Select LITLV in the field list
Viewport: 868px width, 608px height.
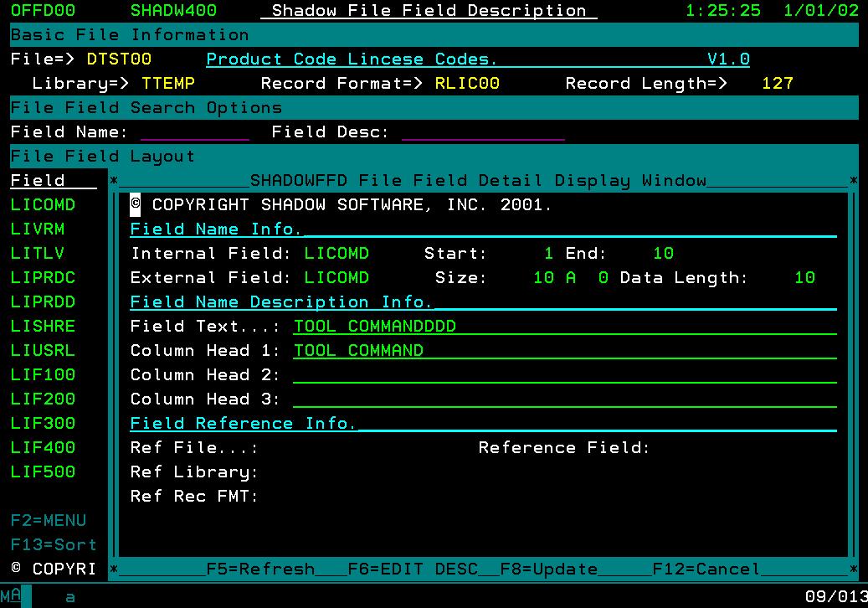[37, 254]
